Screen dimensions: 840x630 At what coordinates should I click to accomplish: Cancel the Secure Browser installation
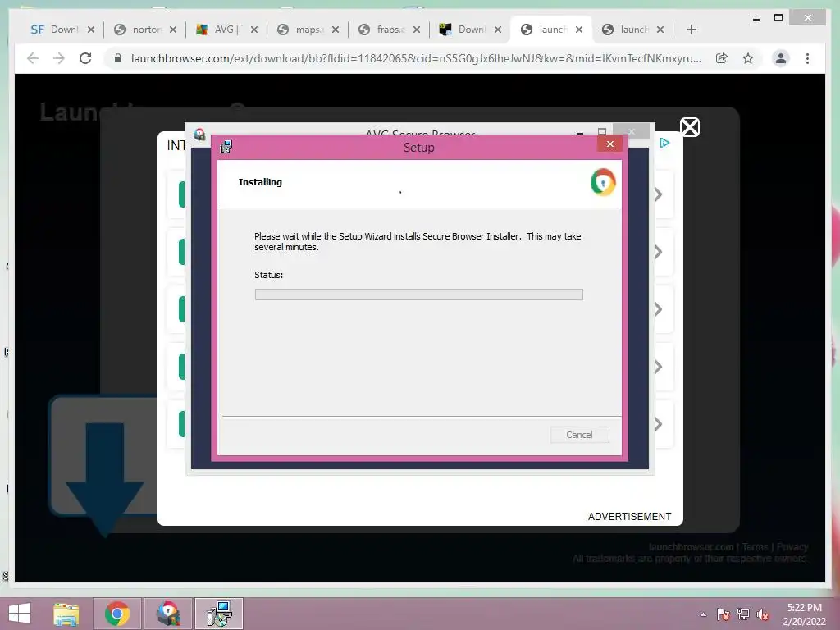(579, 435)
